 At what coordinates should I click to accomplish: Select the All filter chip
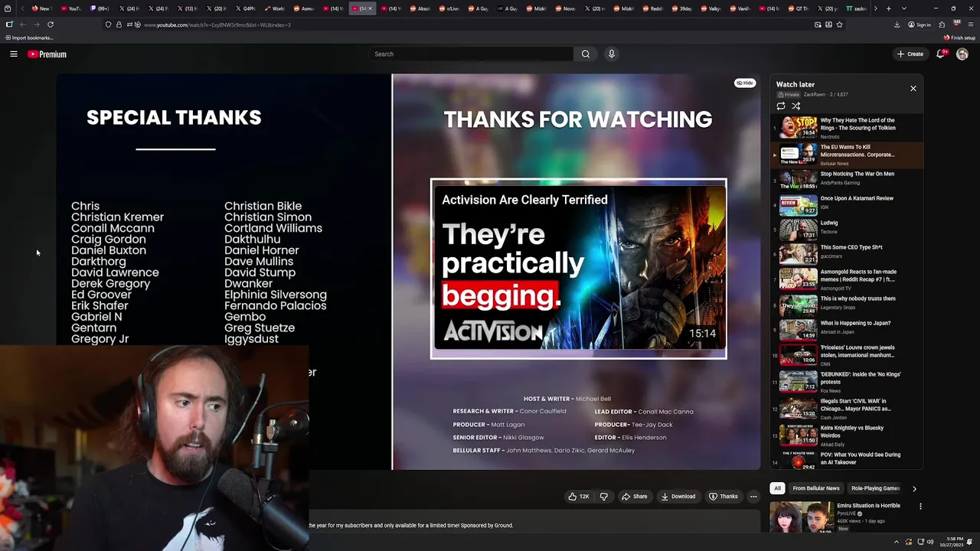(x=777, y=488)
